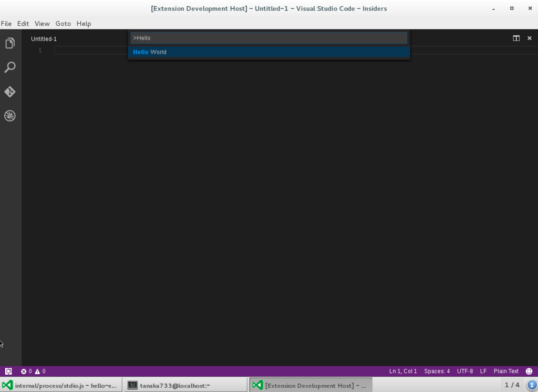Select the Untitled-1 editor tab

click(x=44, y=39)
